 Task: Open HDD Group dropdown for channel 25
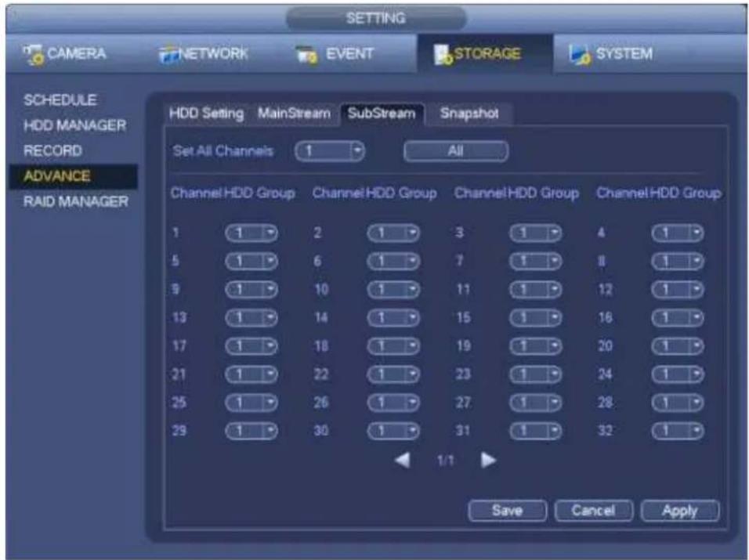pos(251,403)
